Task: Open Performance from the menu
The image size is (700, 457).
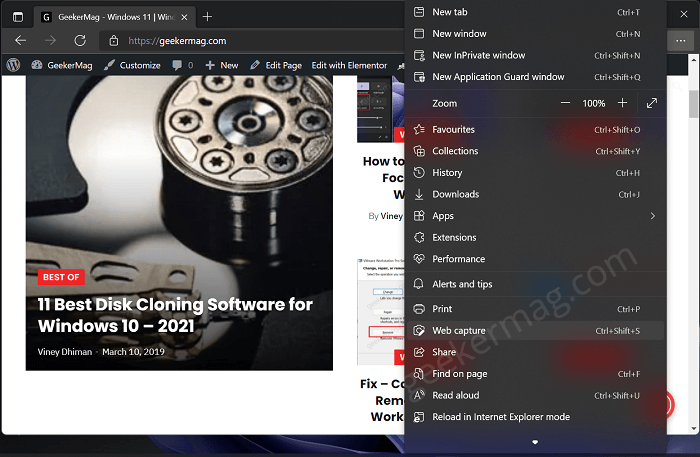Action: point(535,259)
